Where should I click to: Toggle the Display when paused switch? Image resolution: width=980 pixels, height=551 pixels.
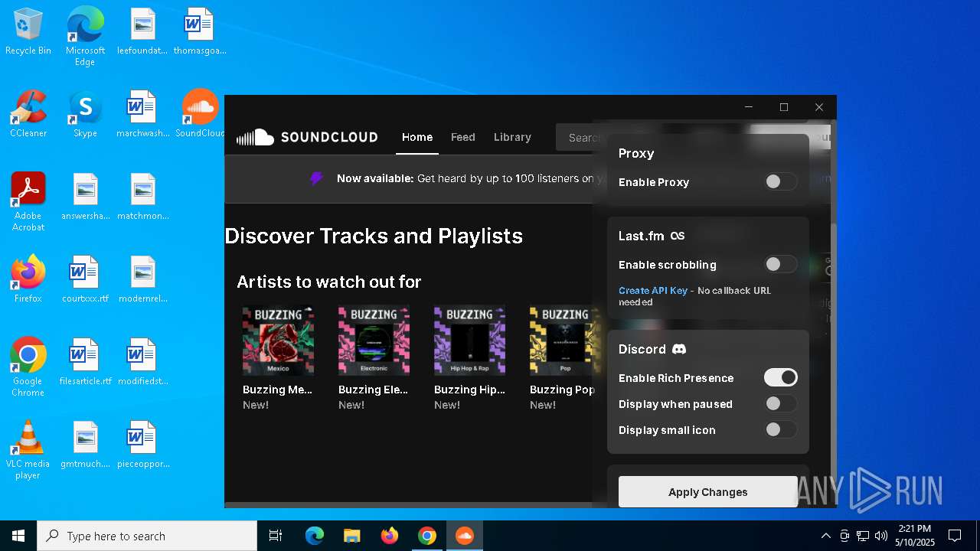(780, 403)
